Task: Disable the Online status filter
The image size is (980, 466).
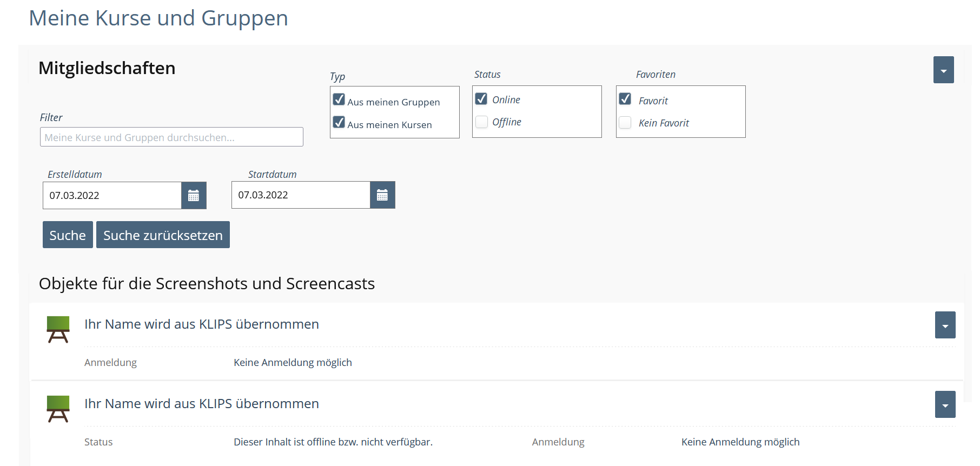Action: coord(481,99)
